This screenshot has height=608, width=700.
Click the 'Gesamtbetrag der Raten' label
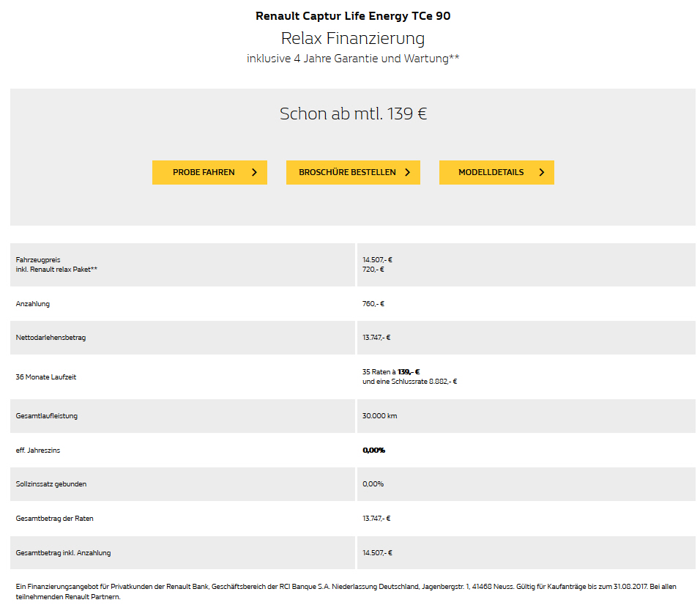point(54,519)
